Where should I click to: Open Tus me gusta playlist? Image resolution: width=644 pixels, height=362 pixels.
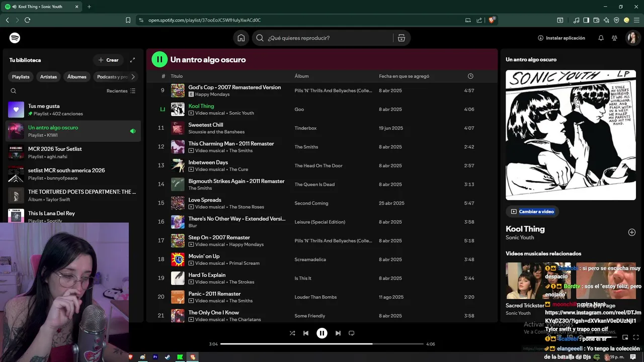[73, 110]
